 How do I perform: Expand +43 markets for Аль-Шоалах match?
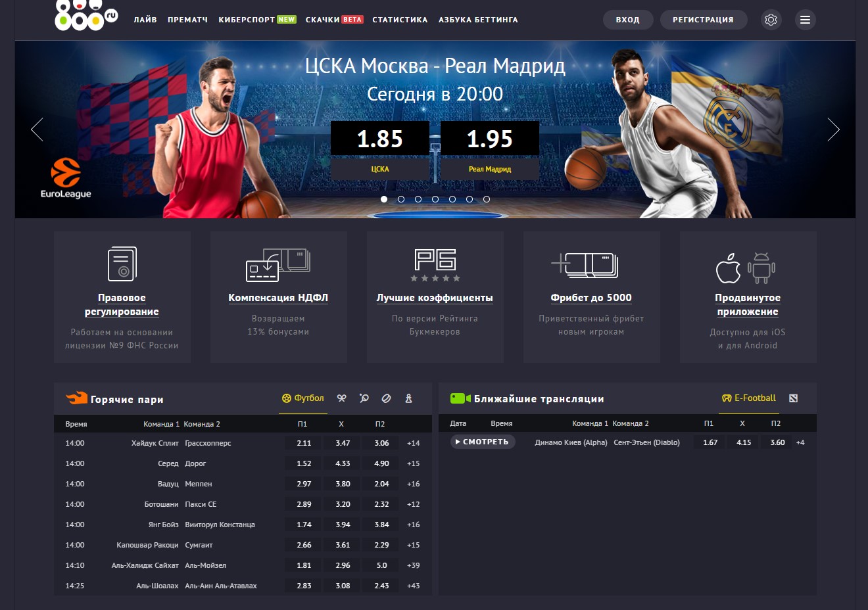(414, 586)
